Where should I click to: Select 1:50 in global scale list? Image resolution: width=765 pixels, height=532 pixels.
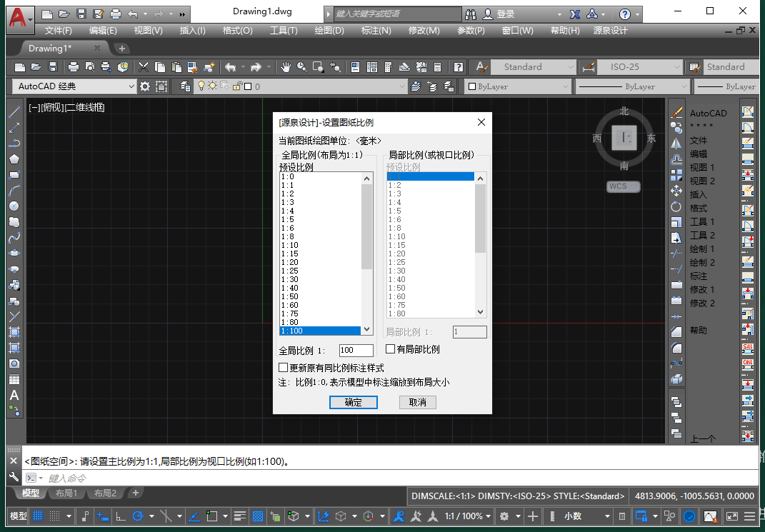click(x=320, y=296)
